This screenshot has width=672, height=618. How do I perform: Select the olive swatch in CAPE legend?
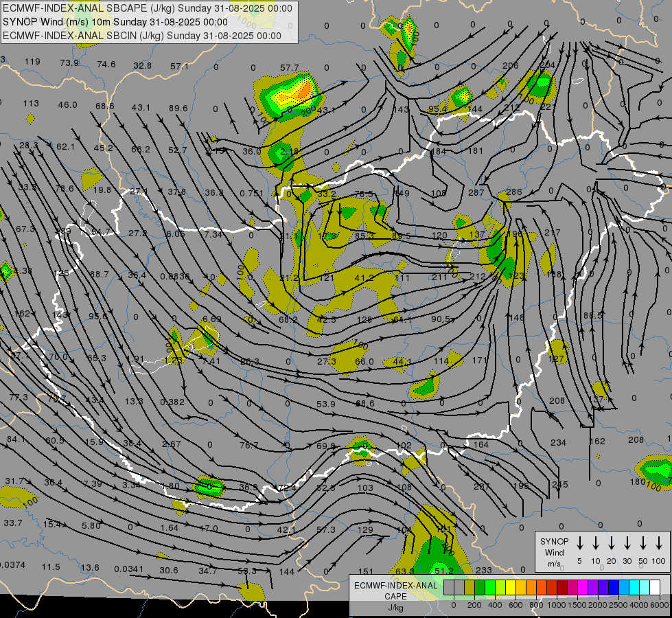470,588
